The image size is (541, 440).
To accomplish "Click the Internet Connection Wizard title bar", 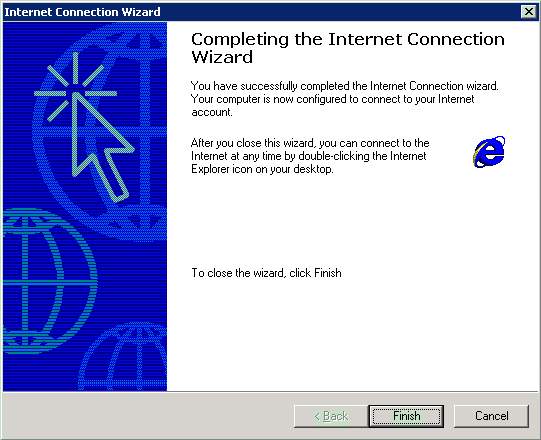I will coord(262,12).
